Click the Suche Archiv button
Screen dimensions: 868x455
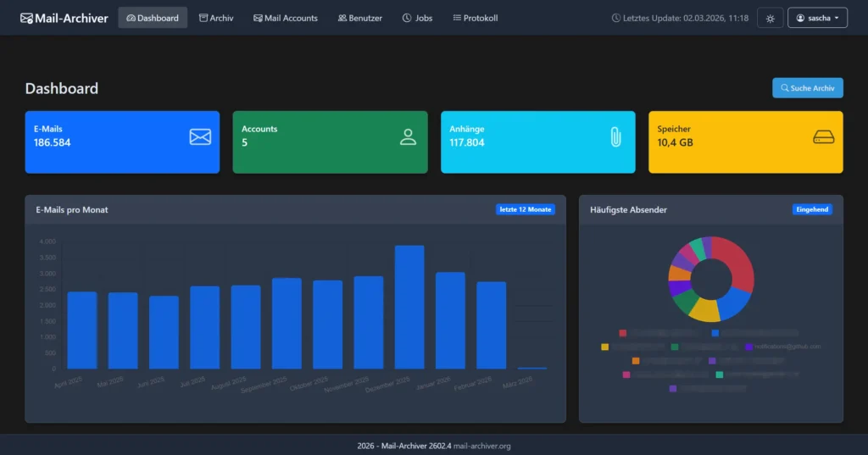click(x=807, y=88)
